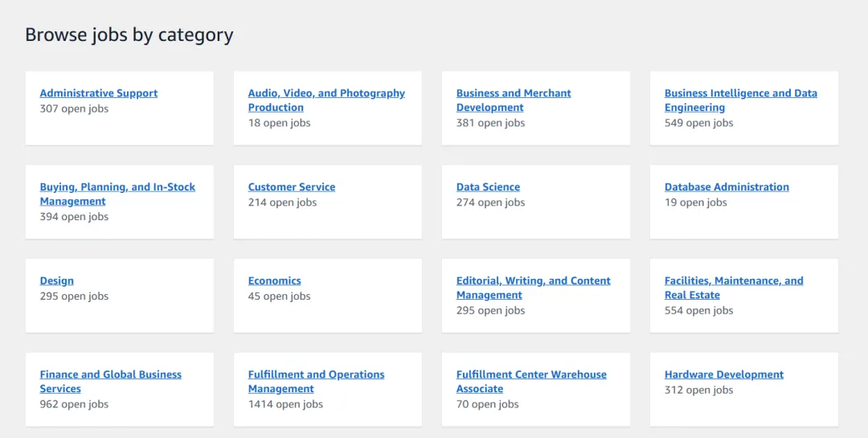Select Business Intelligence and Data Engineering
The image size is (868, 438).
point(741,100)
